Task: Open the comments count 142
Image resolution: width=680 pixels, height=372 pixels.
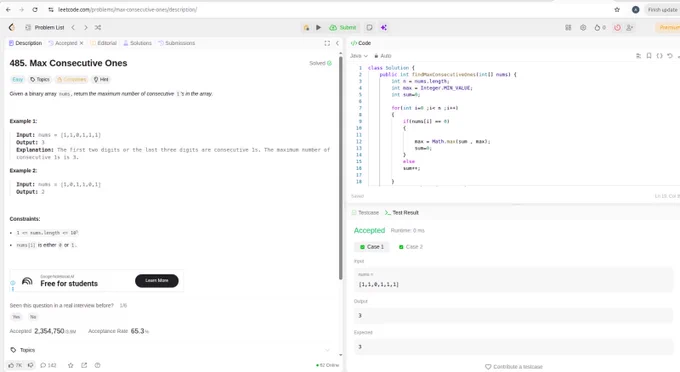Action: [x=48, y=365]
